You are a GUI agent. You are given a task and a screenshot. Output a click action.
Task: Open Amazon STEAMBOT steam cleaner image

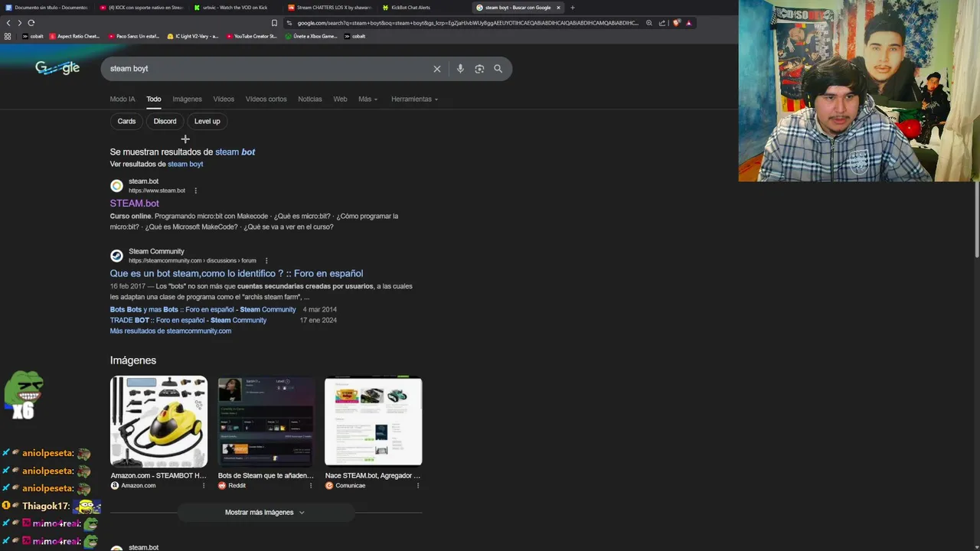tap(158, 421)
